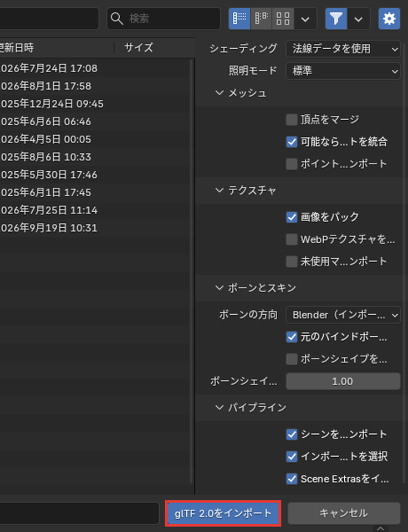This screenshot has width=408, height=532.
Task: Enable ポイント...ンポート checkbox
Action: pos(292,164)
